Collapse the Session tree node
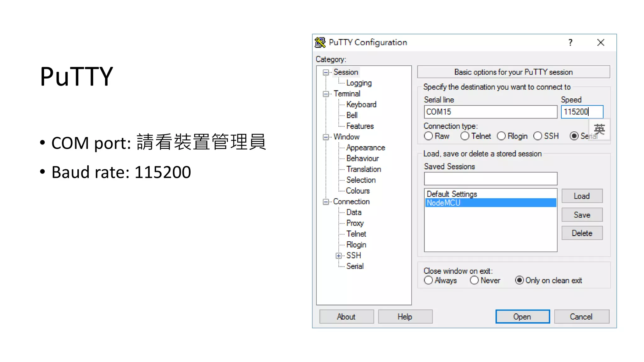Viewport: 644px width, 362px height. pos(326,73)
